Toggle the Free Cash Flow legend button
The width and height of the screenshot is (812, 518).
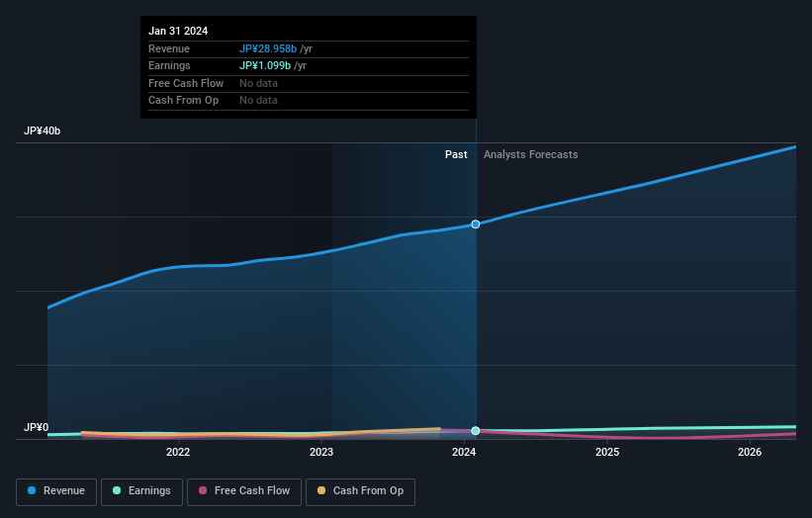coord(244,491)
